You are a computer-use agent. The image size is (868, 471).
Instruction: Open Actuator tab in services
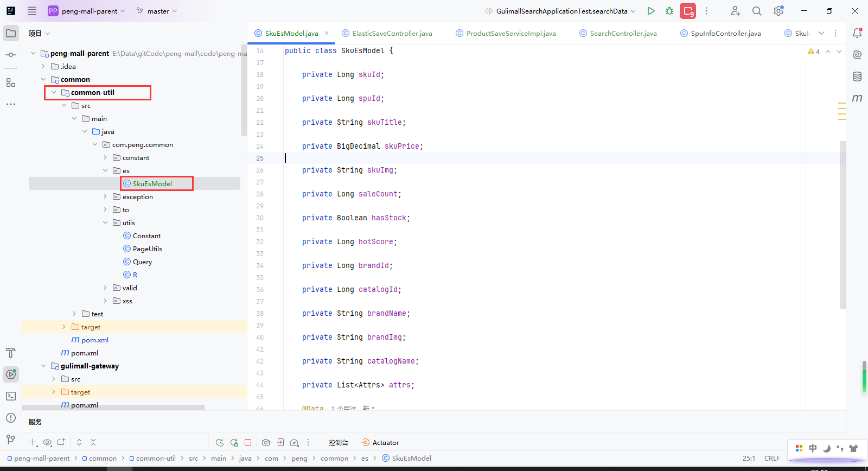(x=380, y=442)
